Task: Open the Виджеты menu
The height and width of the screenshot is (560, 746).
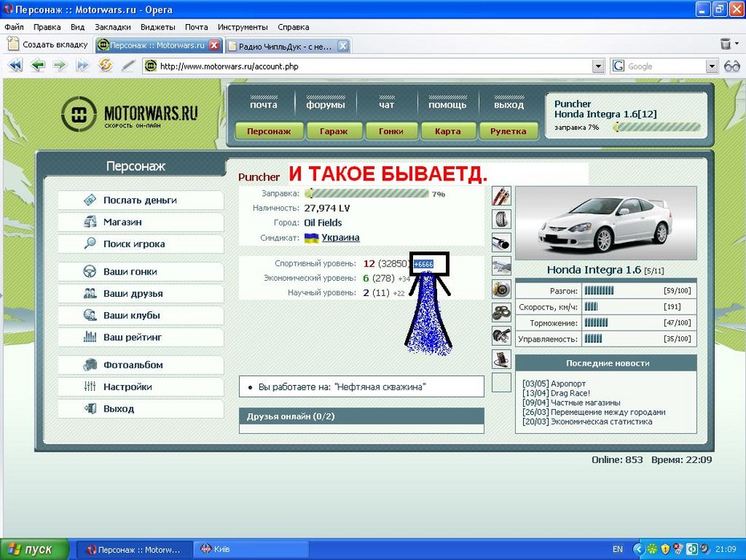Action: point(158,27)
